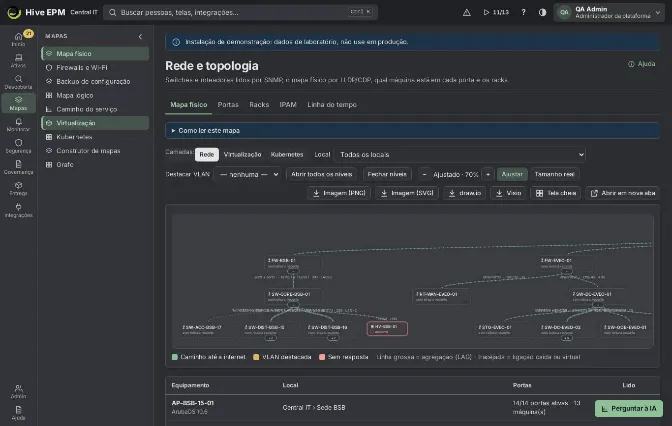Screen dimensions: 672x426
Task: Focus the Buscar pessoas, telas search field
Action: [x=240, y=12]
